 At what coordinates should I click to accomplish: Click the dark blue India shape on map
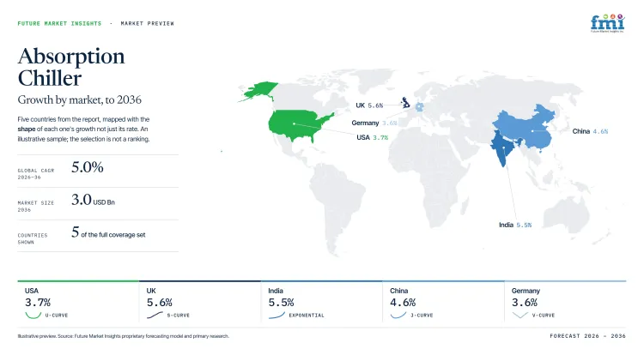(x=503, y=148)
